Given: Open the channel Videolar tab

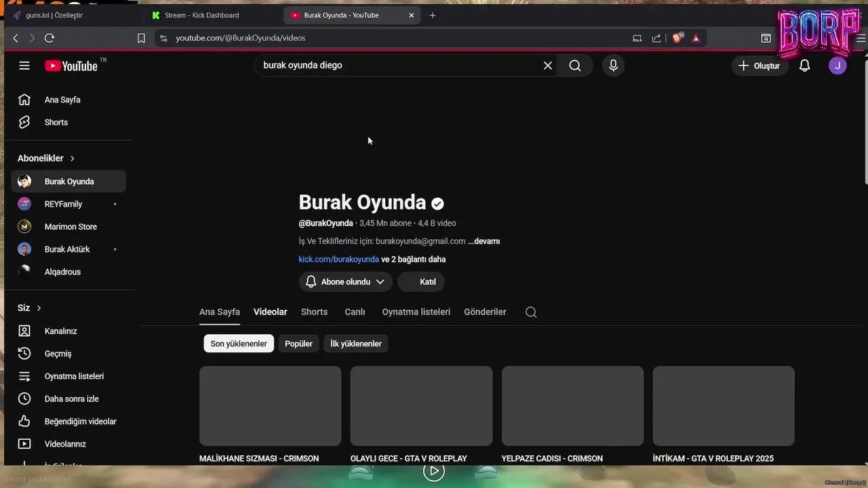Looking at the screenshot, I should pos(271,312).
